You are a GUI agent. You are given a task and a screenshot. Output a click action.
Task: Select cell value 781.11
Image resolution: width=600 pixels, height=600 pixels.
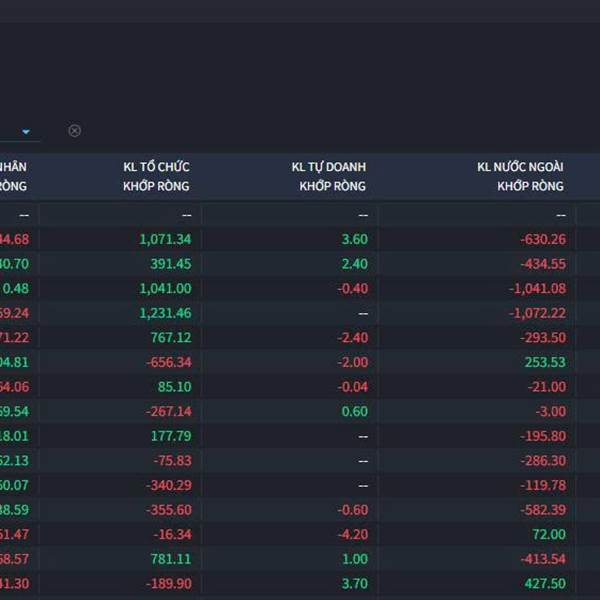click(x=171, y=559)
